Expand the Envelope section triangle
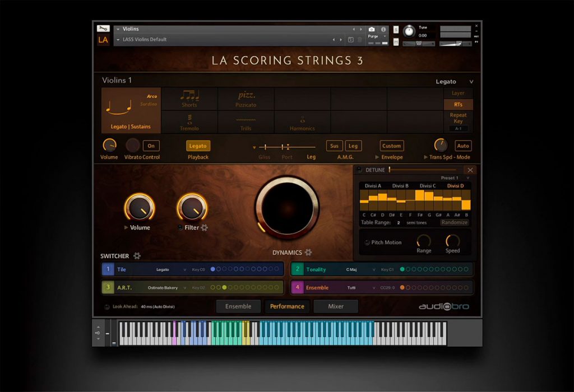This screenshot has height=392, width=574. click(x=377, y=157)
